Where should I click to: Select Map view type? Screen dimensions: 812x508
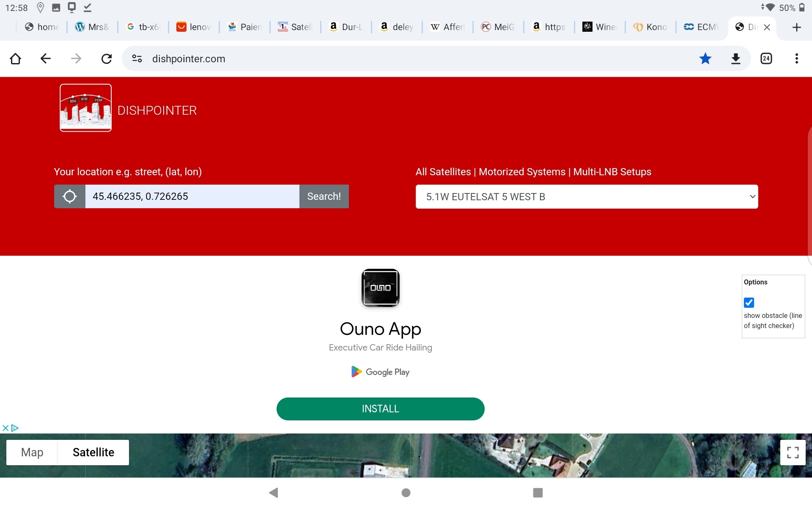tap(32, 453)
